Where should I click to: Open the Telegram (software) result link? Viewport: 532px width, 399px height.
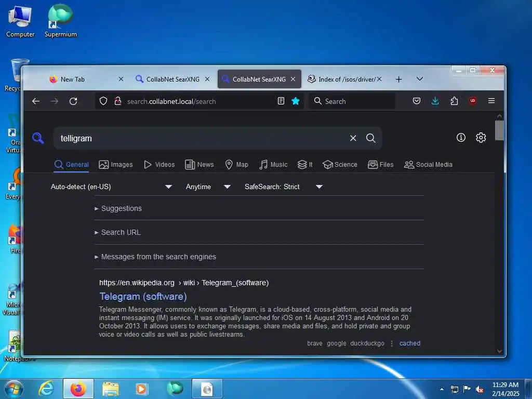click(143, 297)
